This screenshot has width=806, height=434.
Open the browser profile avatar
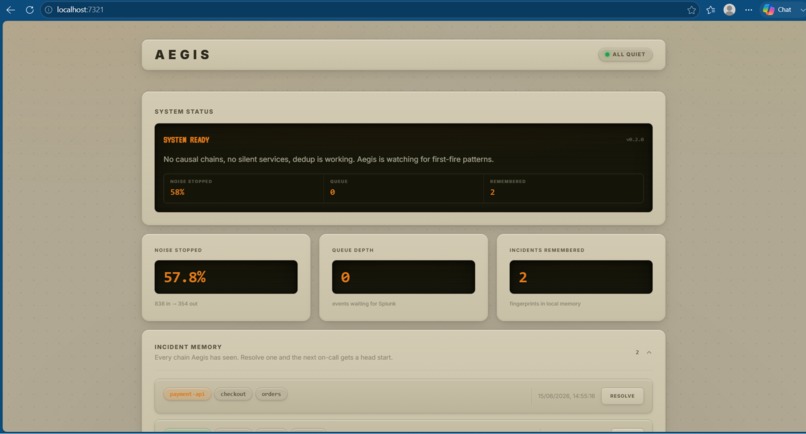click(x=729, y=10)
